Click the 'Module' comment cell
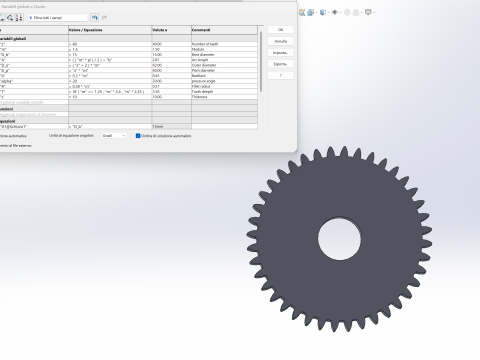The width and height of the screenshot is (480, 360). pyautogui.click(x=224, y=49)
